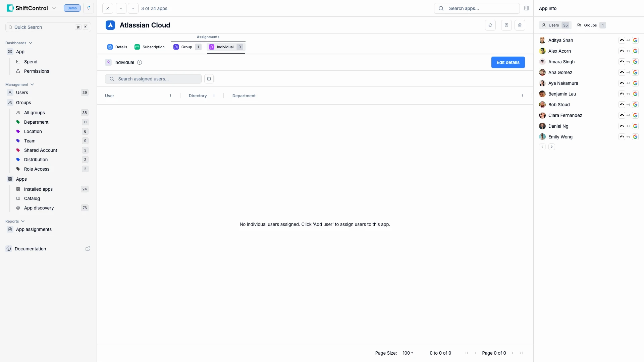The width and height of the screenshot is (644, 362).
Task: Collapse the Dashboards section
Action: pos(31,43)
